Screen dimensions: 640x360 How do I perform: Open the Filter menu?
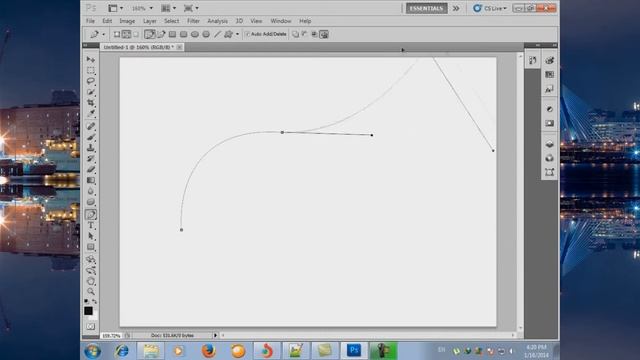[x=193, y=21]
